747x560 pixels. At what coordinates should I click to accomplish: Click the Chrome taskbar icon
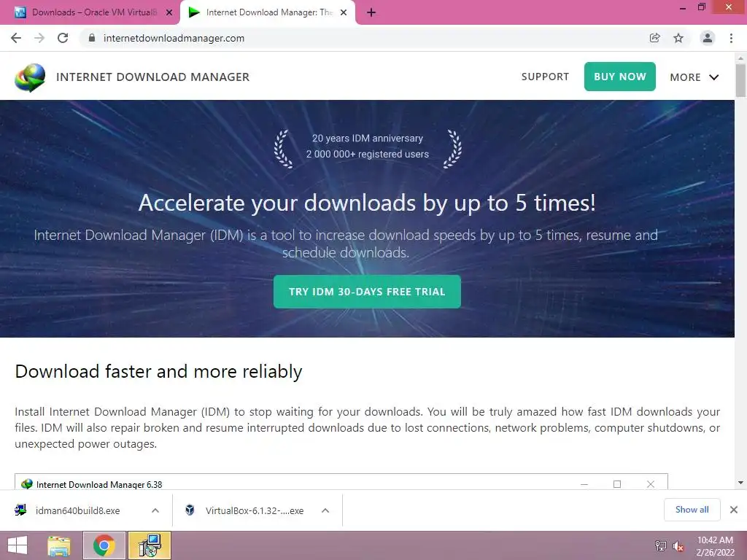[104, 545]
